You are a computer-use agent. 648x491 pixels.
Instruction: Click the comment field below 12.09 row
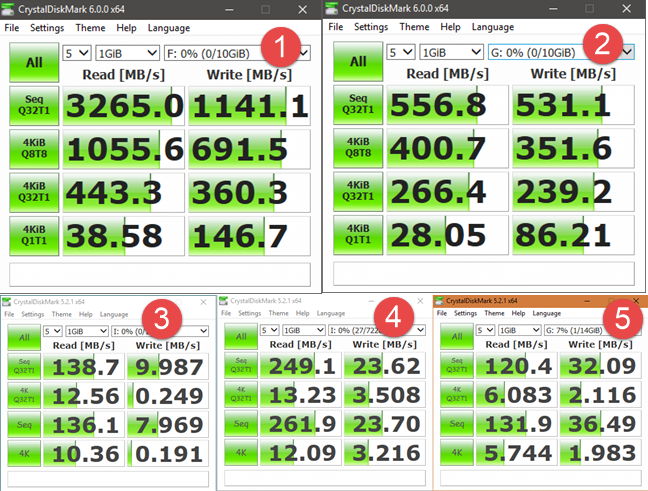(325, 478)
